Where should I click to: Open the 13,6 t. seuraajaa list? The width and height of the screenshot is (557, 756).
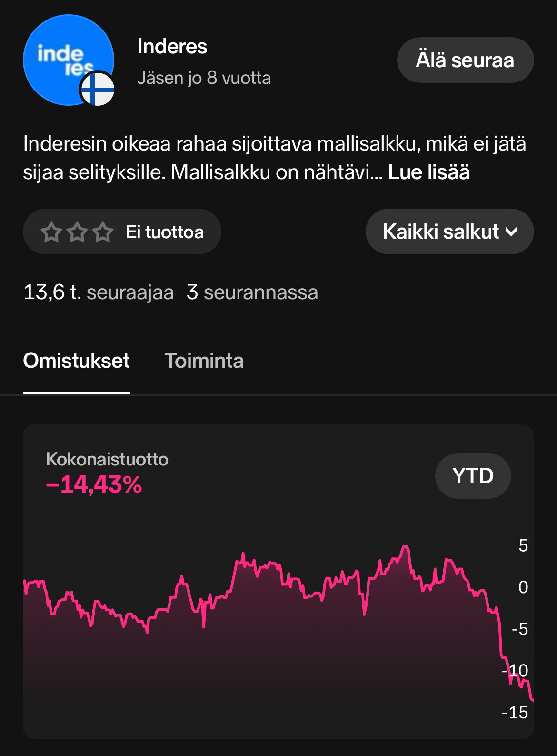click(x=99, y=292)
